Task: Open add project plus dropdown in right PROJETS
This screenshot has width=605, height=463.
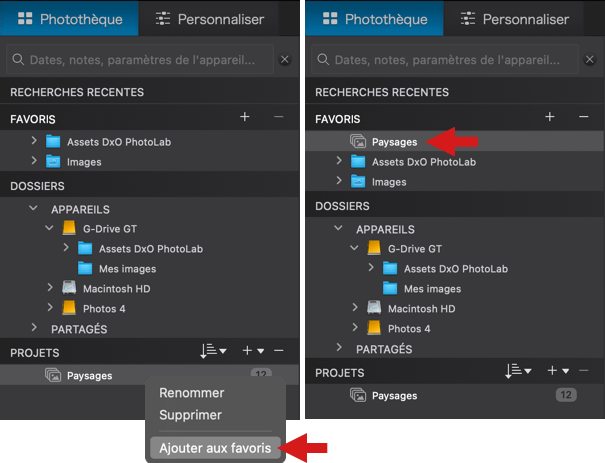Action: pos(558,371)
